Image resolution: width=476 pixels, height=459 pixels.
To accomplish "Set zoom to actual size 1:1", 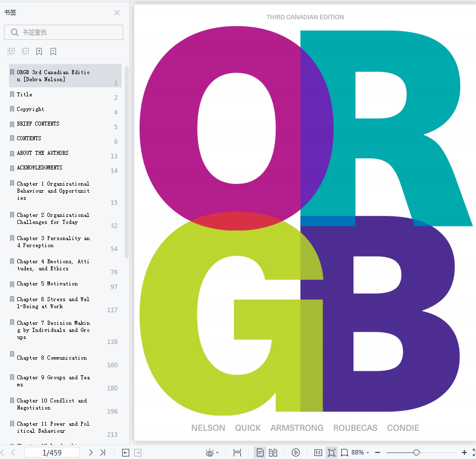I will [318, 452].
